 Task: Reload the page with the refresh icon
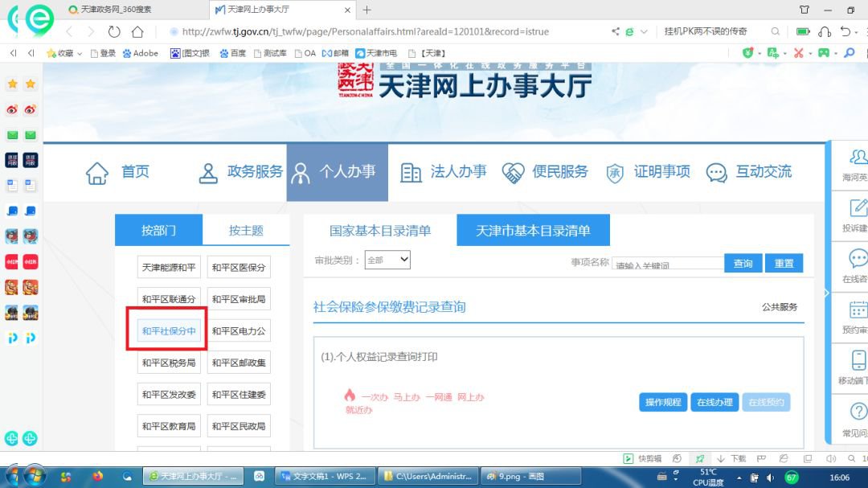(114, 31)
